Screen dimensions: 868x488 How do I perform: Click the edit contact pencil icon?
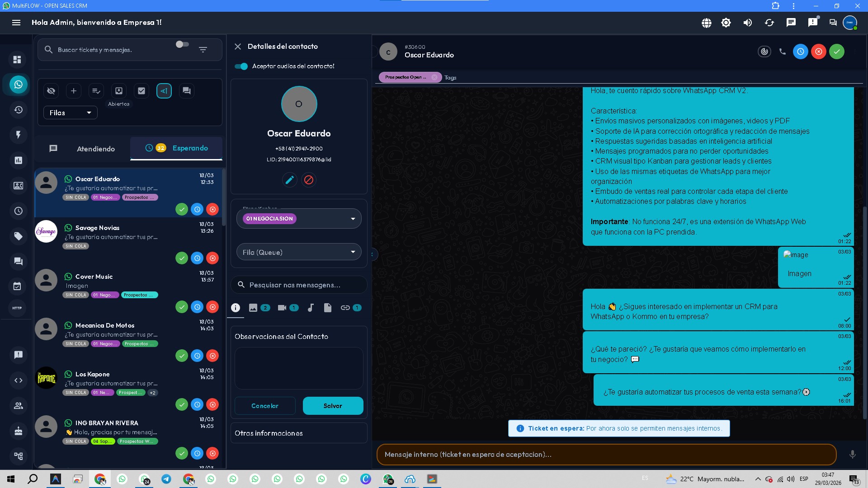[x=289, y=180]
